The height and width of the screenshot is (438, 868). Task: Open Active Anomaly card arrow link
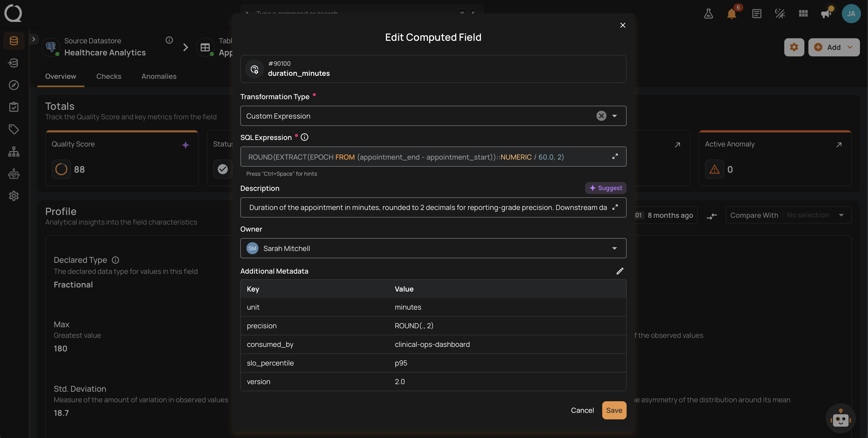839,145
